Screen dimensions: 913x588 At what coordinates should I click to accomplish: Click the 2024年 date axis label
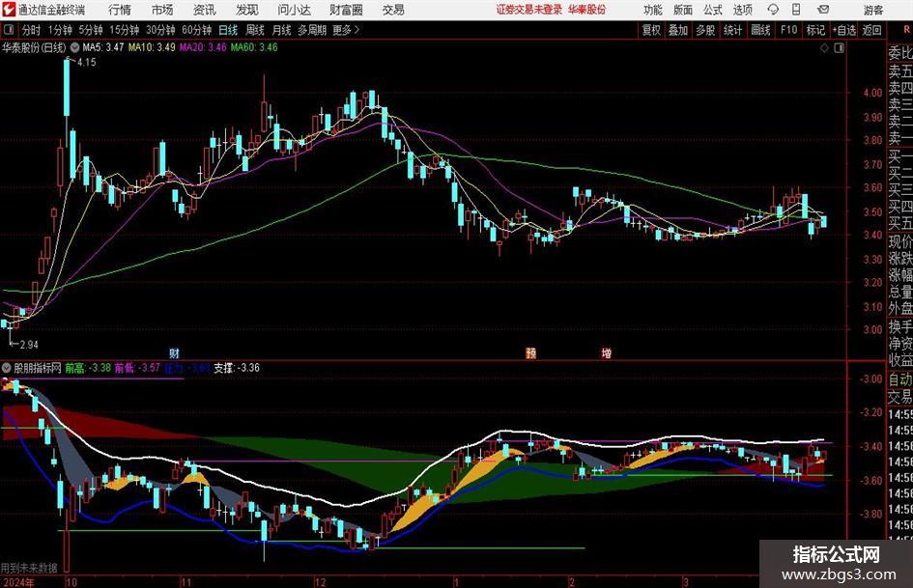click(17, 582)
